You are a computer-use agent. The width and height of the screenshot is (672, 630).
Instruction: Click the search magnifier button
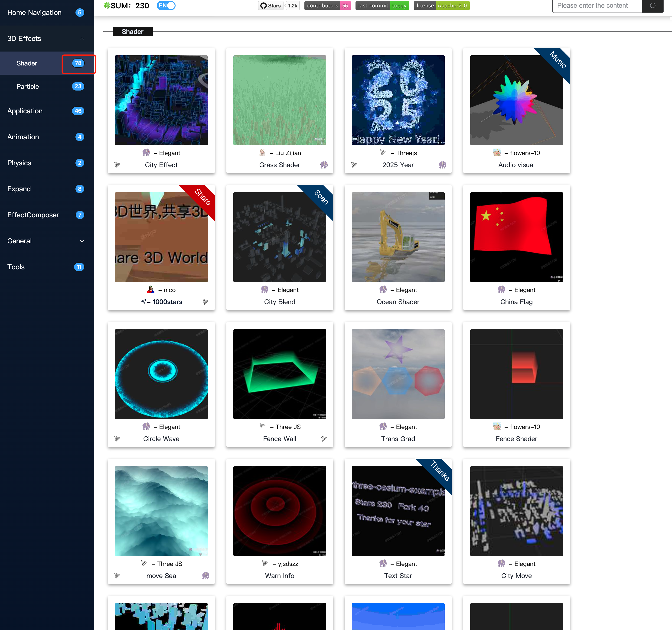(652, 6)
